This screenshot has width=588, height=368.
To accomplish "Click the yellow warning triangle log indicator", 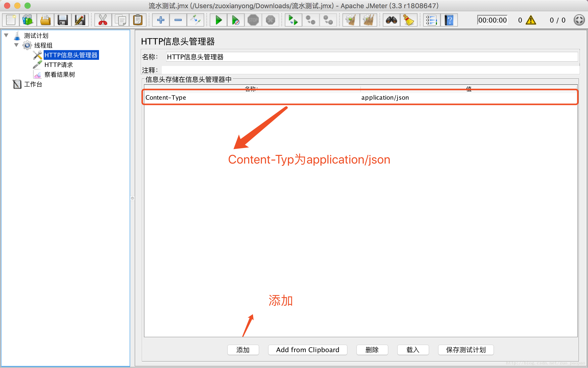I will click(x=531, y=20).
